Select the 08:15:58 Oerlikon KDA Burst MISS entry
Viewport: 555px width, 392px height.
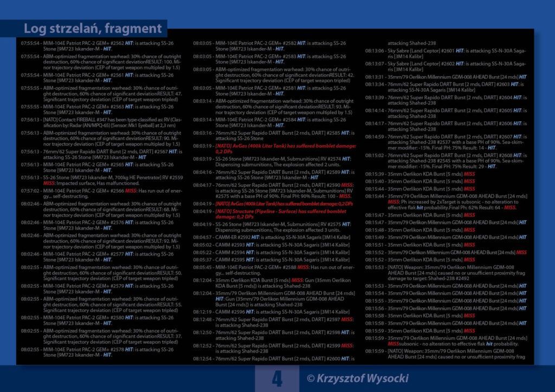(x=420, y=316)
